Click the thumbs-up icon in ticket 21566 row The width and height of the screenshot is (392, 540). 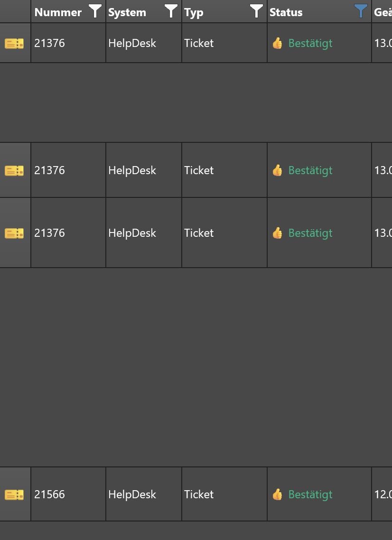click(x=277, y=494)
